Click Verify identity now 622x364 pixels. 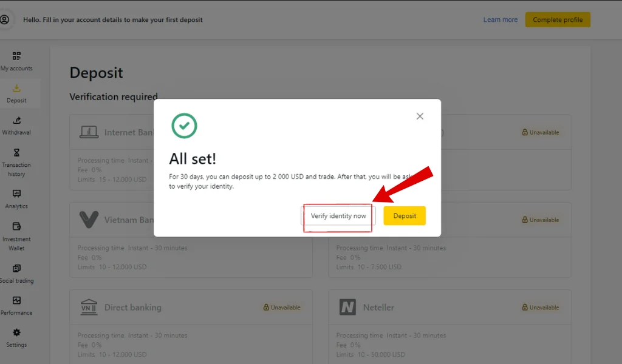[x=338, y=216]
